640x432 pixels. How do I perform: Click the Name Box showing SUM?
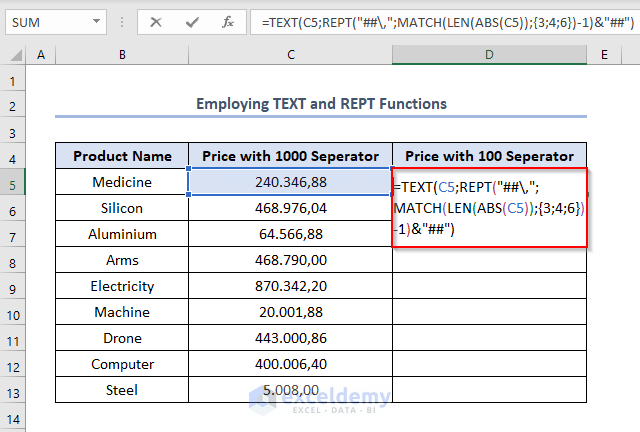[50, 21]
